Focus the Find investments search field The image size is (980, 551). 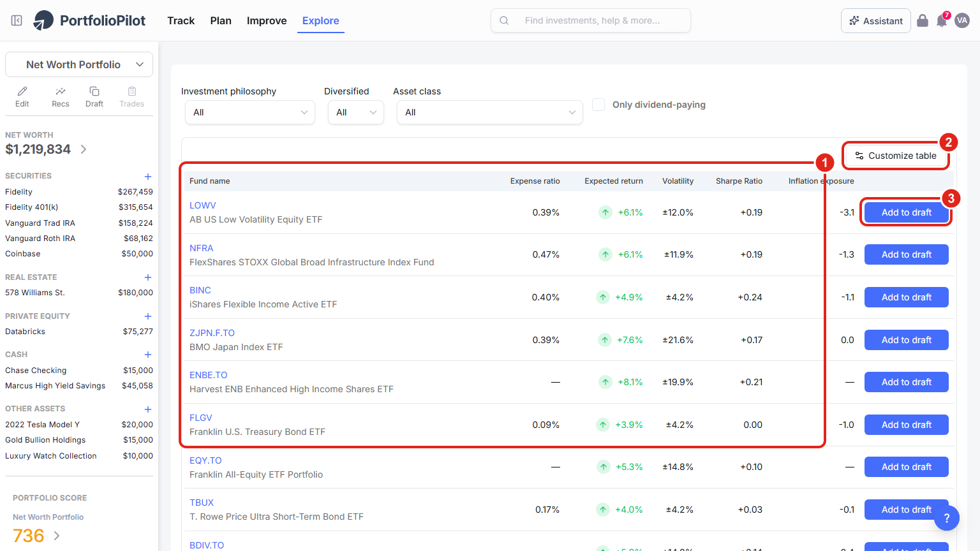click(591, 20)
